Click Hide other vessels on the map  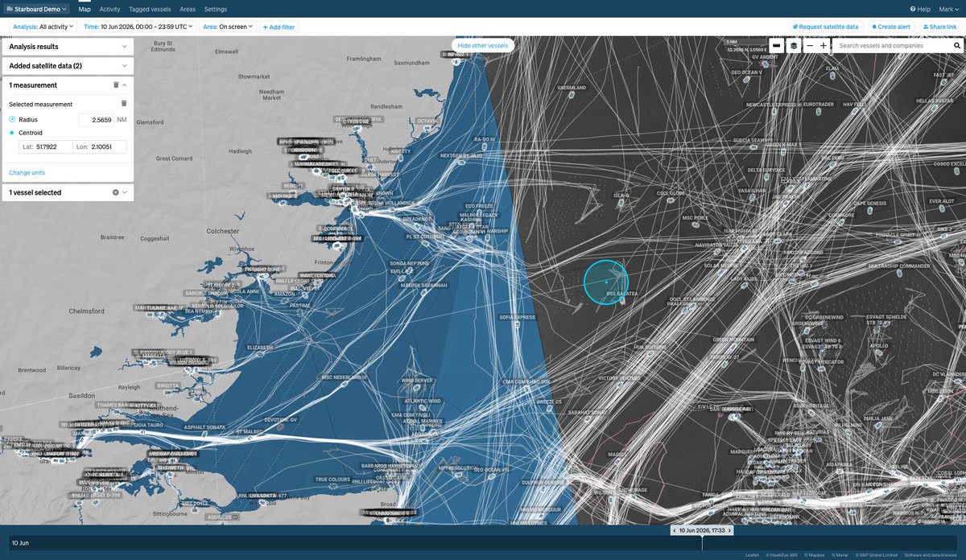tap(483, 46)
